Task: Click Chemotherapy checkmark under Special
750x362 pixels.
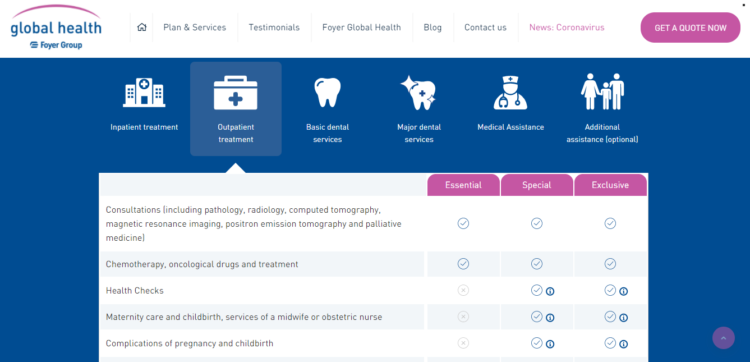Action: (537, 264)
